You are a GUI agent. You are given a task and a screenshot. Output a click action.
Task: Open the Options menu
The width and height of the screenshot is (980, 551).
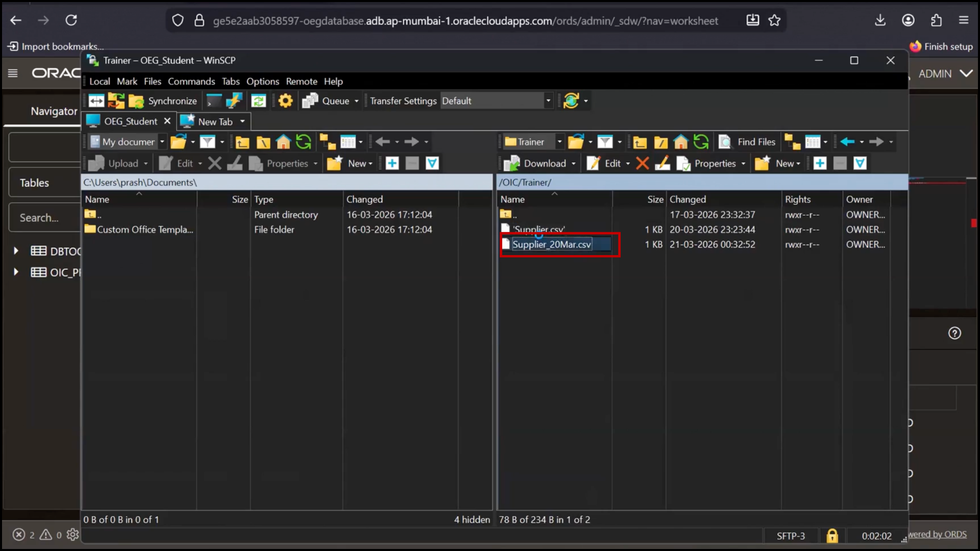(x=263, y=82)
